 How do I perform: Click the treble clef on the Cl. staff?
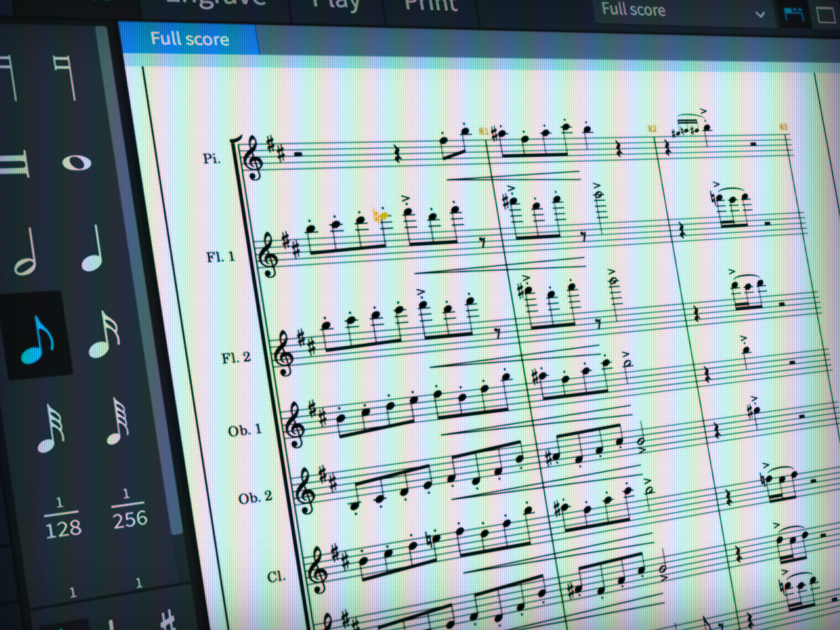(318, 570)
